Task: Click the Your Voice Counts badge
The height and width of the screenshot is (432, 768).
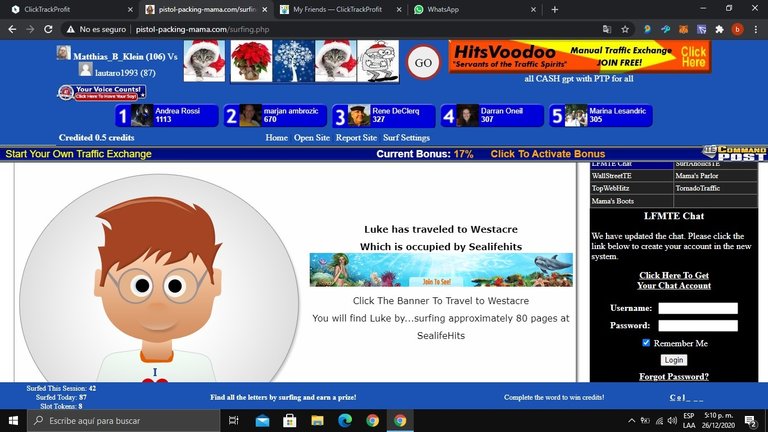Action: [x=101, y=92]
